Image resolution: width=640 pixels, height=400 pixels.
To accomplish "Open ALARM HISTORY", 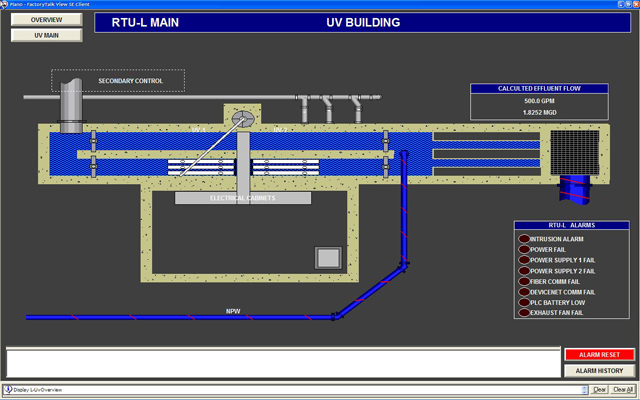I will click(599, 370).
